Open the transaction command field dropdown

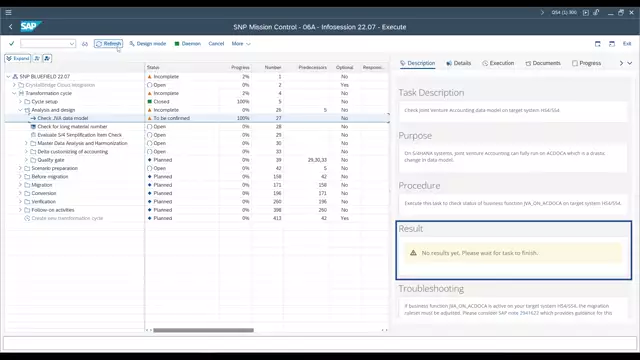click(x=72, y=44)
